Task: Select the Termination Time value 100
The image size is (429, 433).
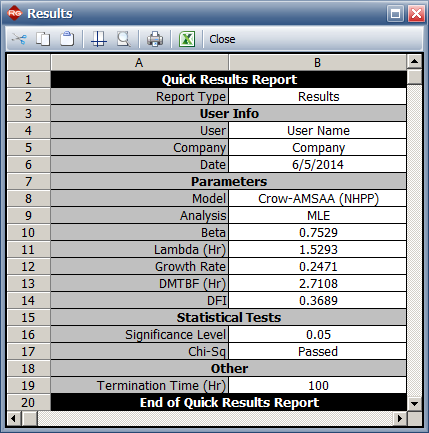Action: [x=317, y=385]
